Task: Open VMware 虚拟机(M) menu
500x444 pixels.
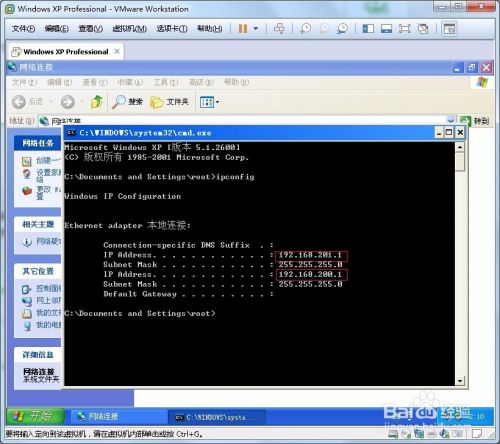Action: 129,29
